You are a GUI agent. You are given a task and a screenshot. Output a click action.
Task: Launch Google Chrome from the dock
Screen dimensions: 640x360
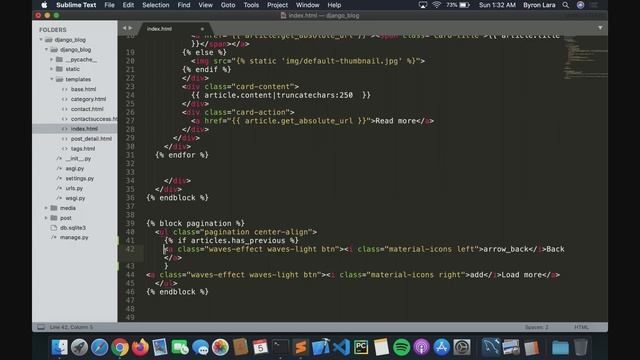tap(120, 347)
